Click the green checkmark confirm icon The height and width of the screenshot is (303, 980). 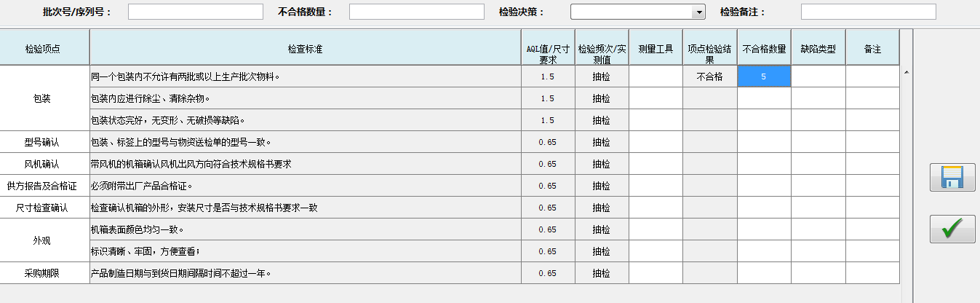952,229
